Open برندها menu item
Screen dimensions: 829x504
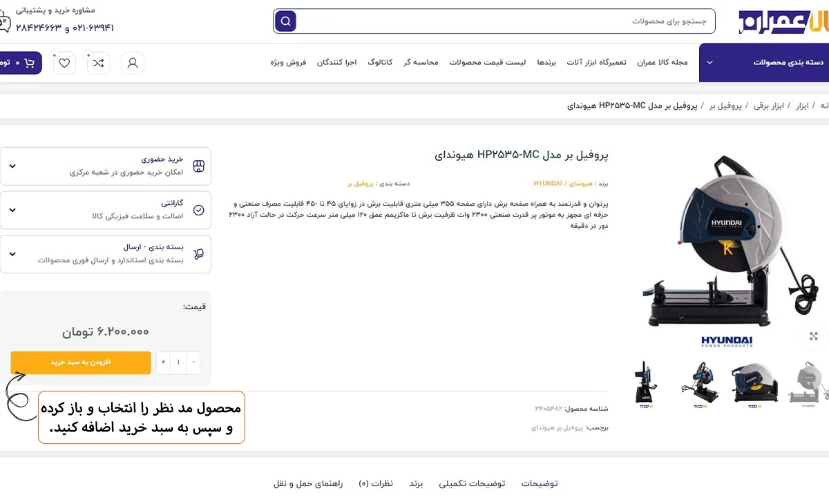(546, 62)
